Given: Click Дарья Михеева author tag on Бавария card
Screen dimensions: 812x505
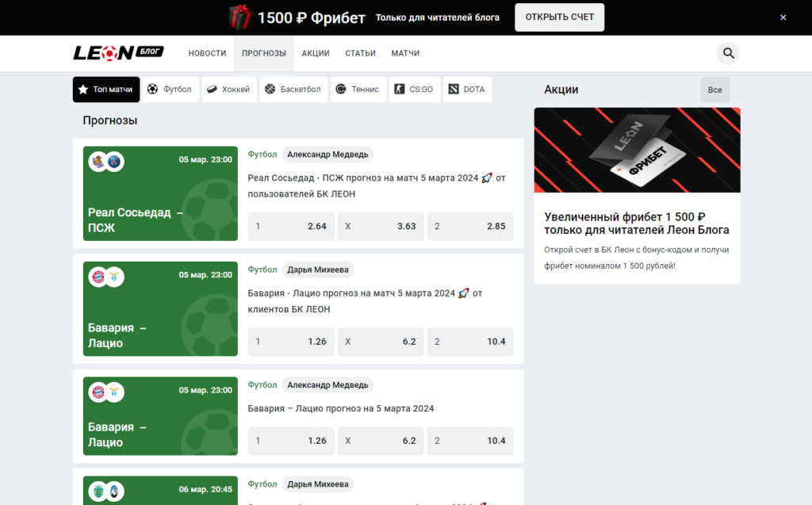Looking at the screenshot, I should tap(318, 270).
